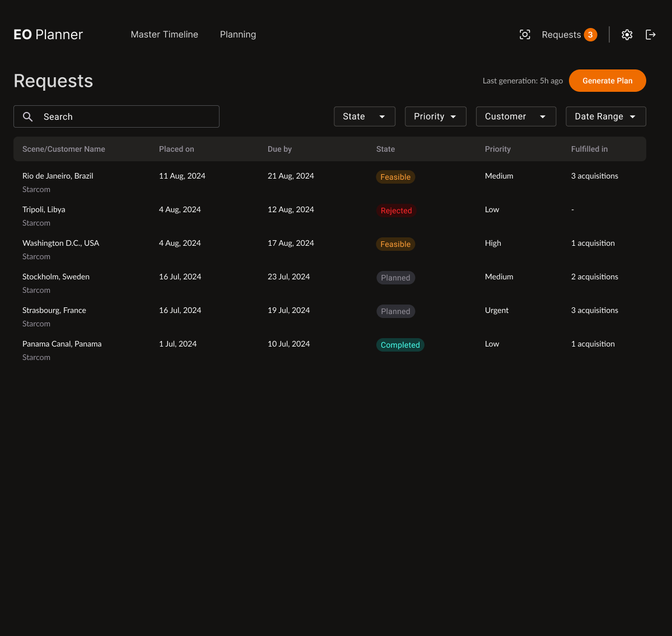Open the State filter dropdown
This screenshot has width=672, height=636.
(x=365, y=116)
